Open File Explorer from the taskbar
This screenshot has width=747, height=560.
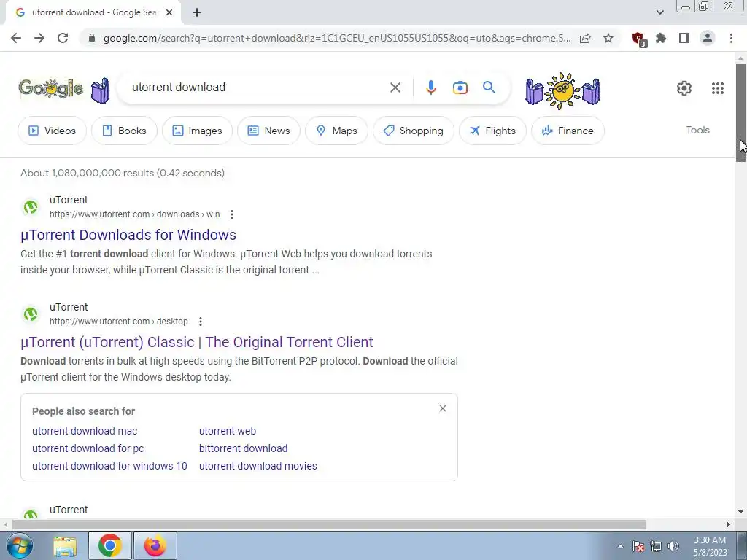click(x=65, y=545)
